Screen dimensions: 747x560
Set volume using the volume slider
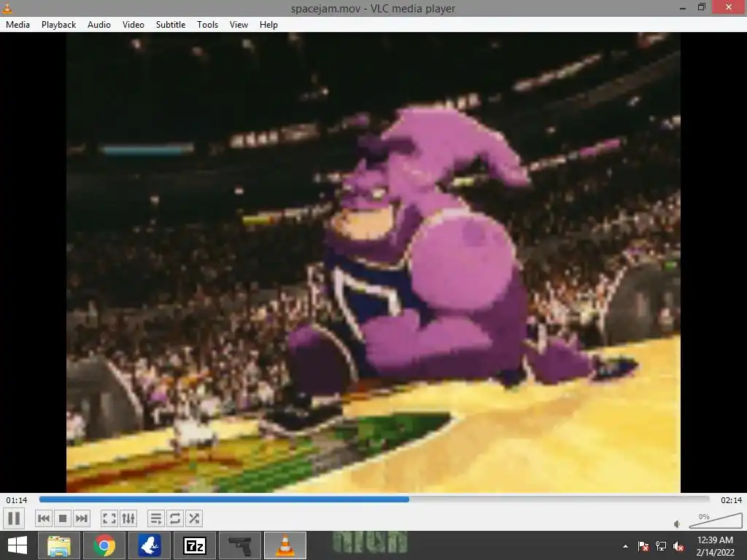(716, 521)
